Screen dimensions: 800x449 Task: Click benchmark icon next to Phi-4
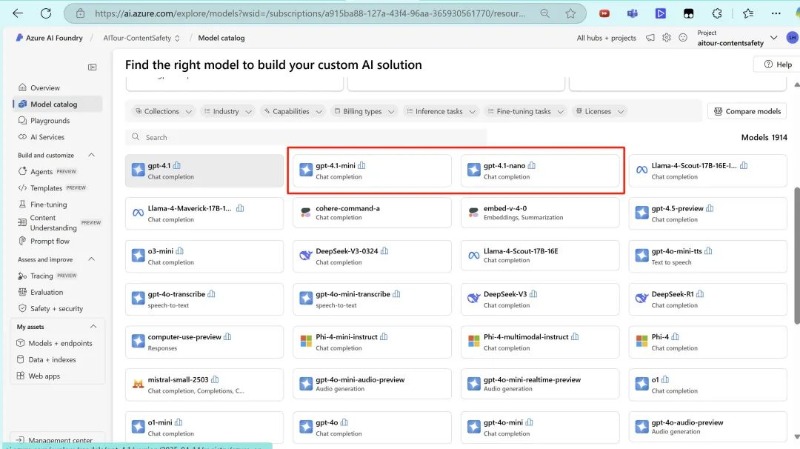pyautogui.click(x=675, y=337)
